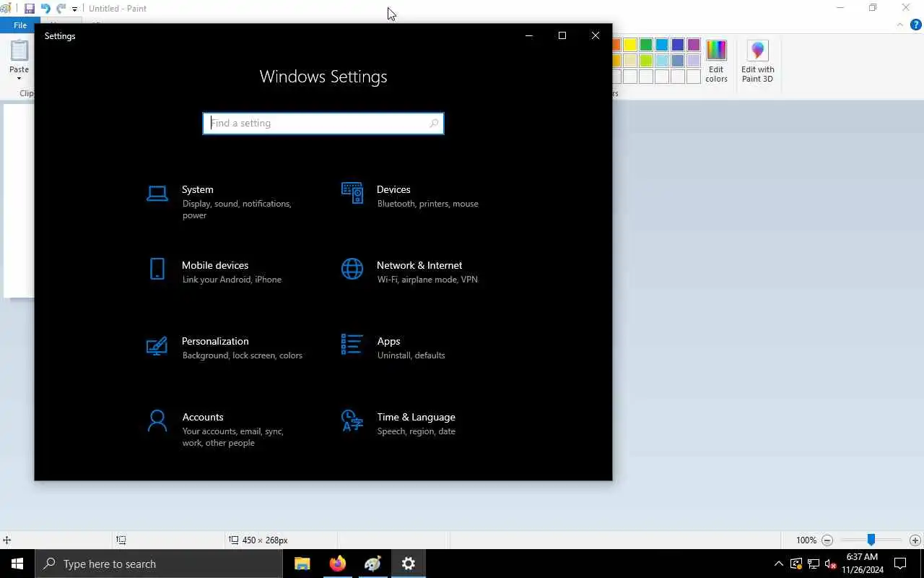Open Mobile devices settings
Viewport: 924px width, 578px height.
[x=226, y=272]
